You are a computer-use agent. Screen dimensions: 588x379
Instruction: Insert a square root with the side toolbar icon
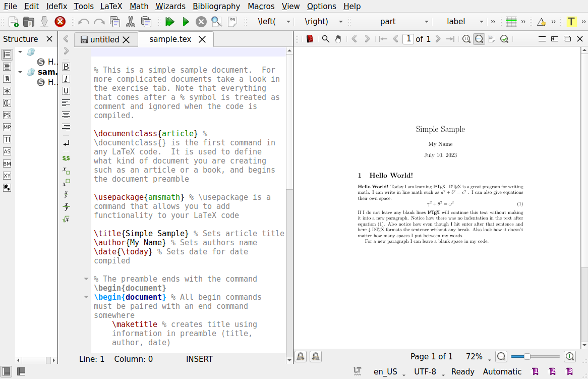click(66, 219)
